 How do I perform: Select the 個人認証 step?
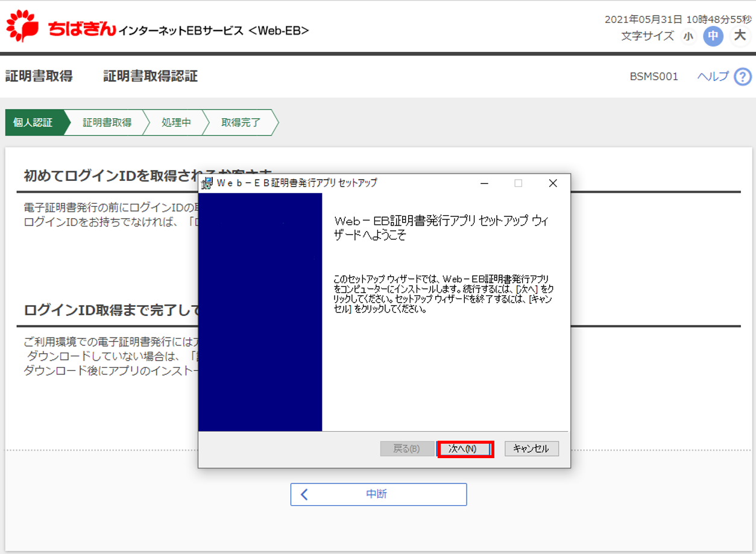35,122
